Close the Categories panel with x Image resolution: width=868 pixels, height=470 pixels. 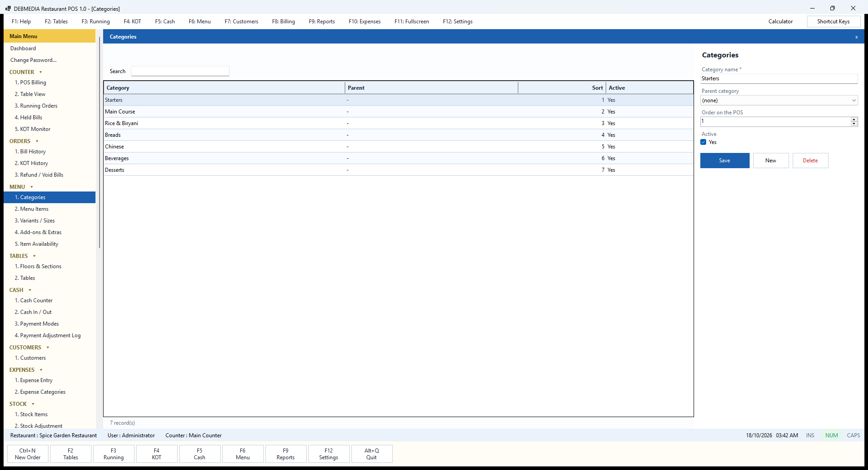pyautogui.click(x=856, y=37)
